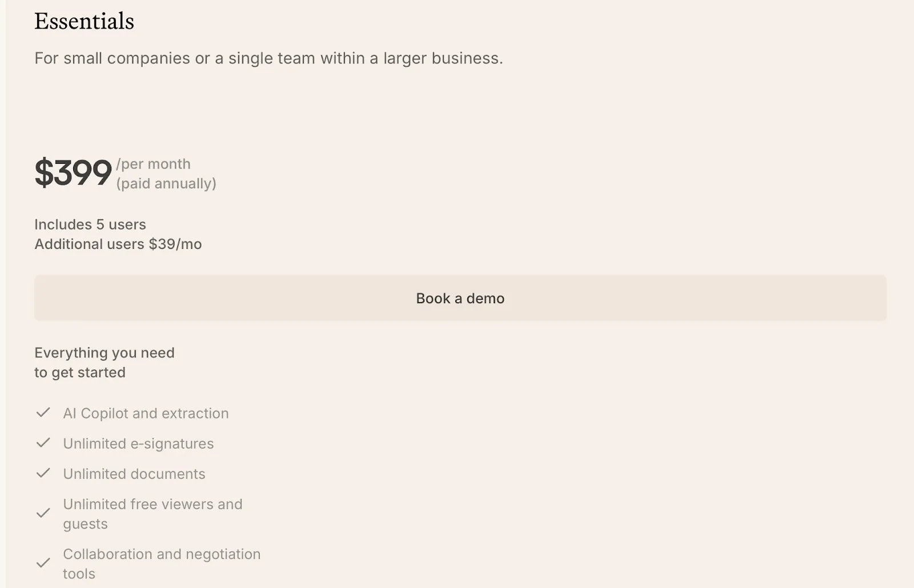Expand the Unlimited free viewers and guests item

152,513
